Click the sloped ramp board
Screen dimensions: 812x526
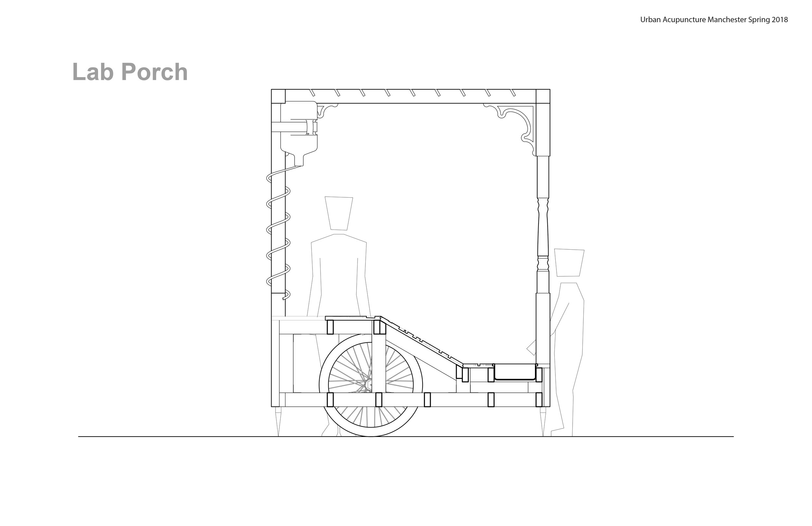tap(421, 341)
